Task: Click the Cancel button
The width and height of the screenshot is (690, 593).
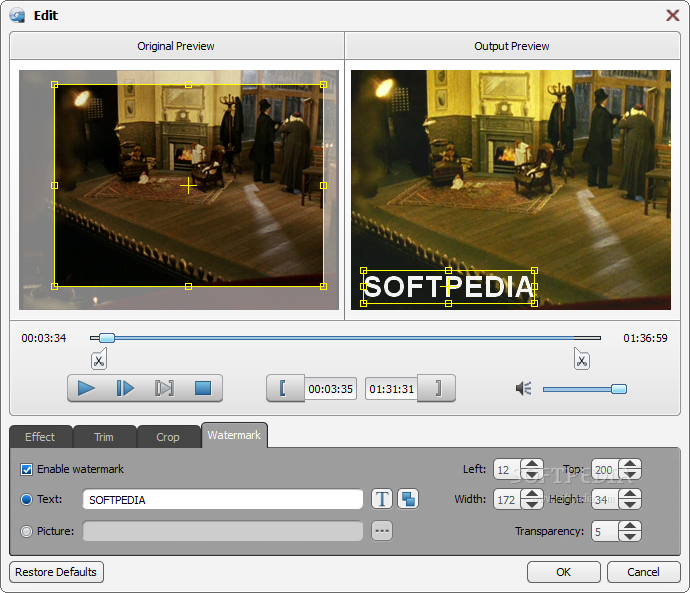Action: (643, 572)
